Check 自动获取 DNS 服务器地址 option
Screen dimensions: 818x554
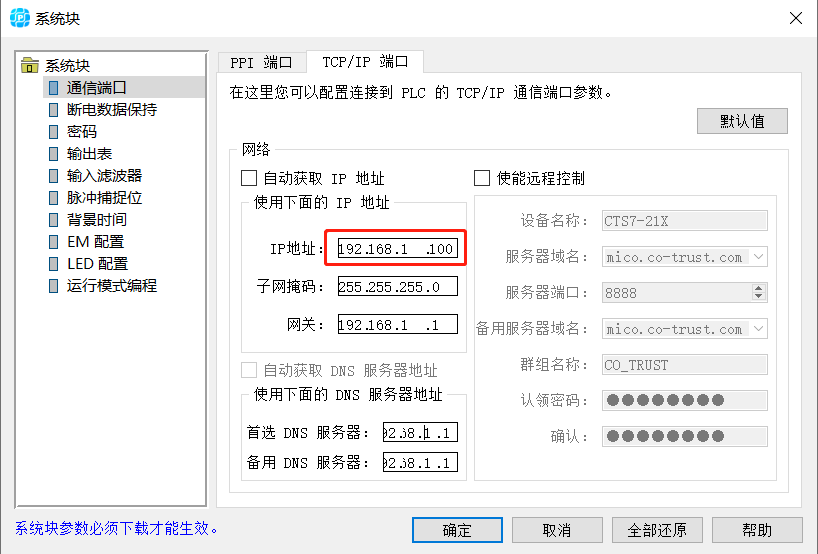coord(249,370)
